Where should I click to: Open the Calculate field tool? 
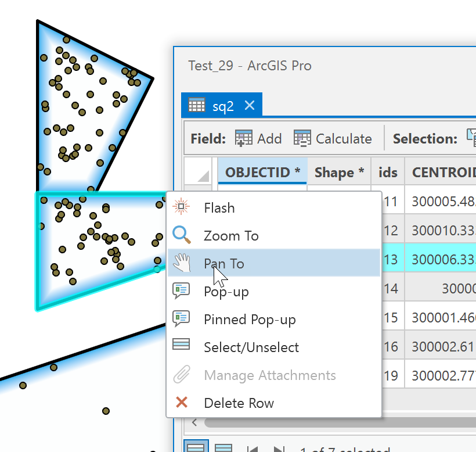302,138
